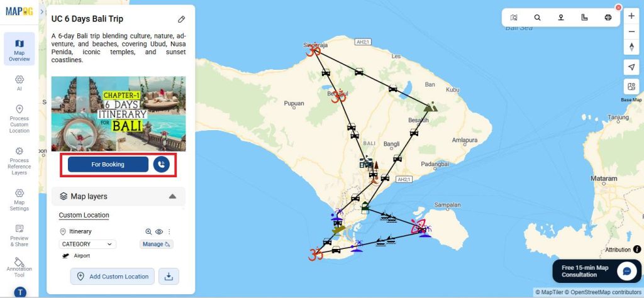This screenshot has width=644, height=298.
Task: Click the green house marker near the coast
Action: (365, 207)
